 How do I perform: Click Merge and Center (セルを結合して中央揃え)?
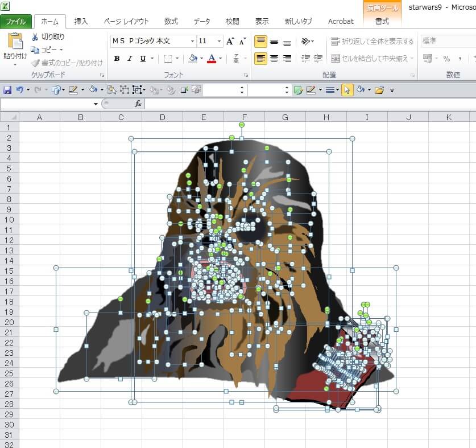370,59
